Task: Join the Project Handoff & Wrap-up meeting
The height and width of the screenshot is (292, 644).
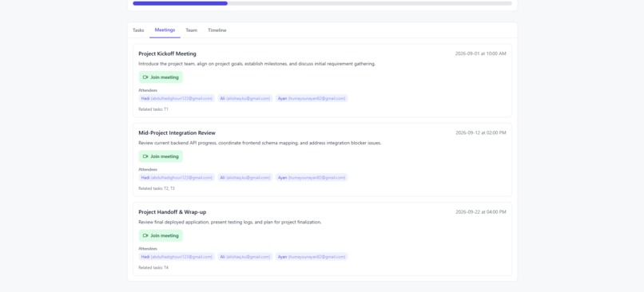Action: 161,235
